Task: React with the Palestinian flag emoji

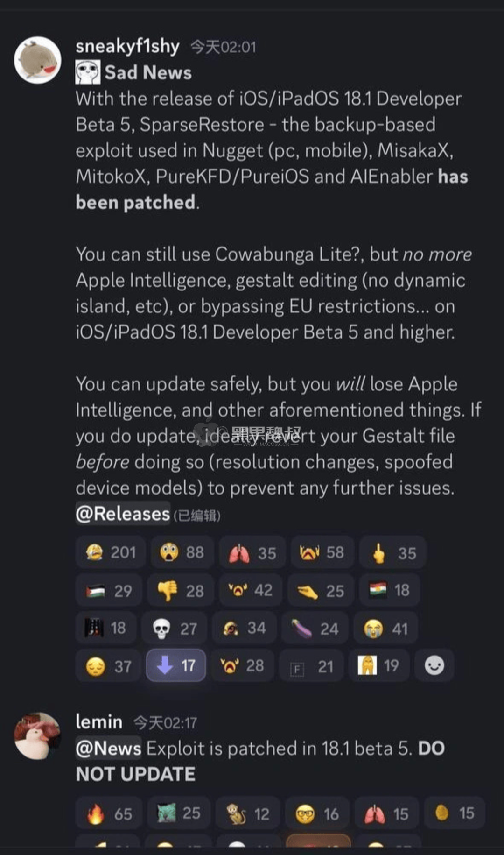Action: click(x=108, y=590)
